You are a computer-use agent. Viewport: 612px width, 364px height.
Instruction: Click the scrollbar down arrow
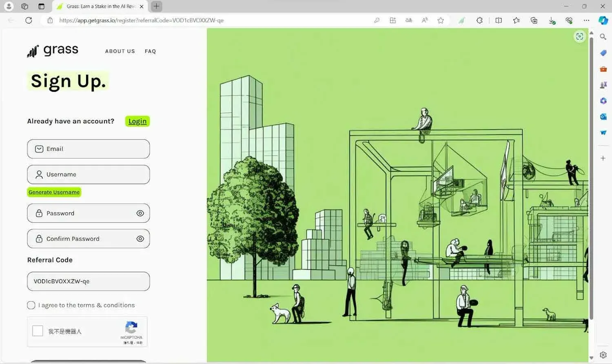[x=591, y=358]
